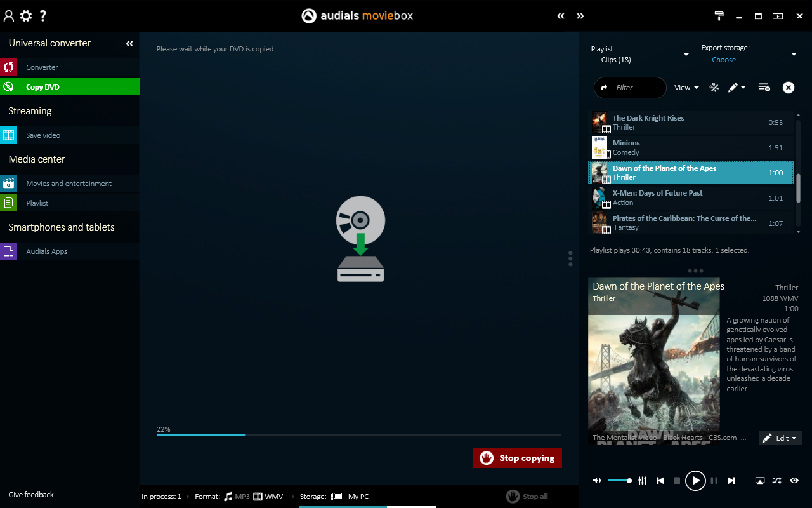Toggle the eye visibility icon in player
812x508 pixels.
(794, 481)
